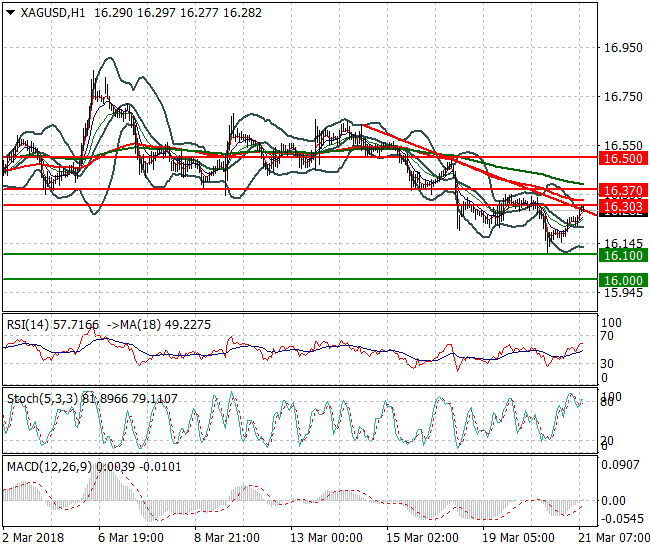Click the MACD scale value 0.0907
The height and width of the screenshot is (550, 650).
point(620,465)
